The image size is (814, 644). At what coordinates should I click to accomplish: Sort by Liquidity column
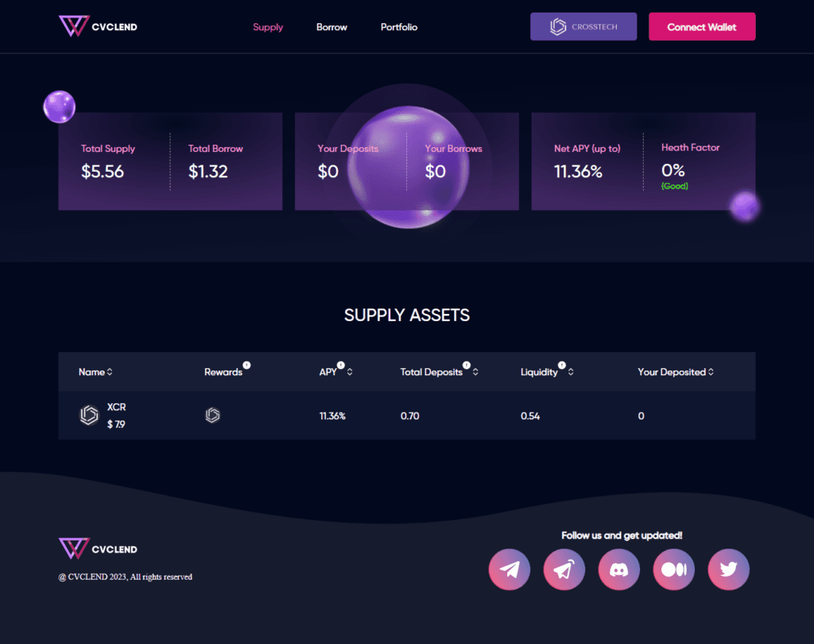click(571, 372)
